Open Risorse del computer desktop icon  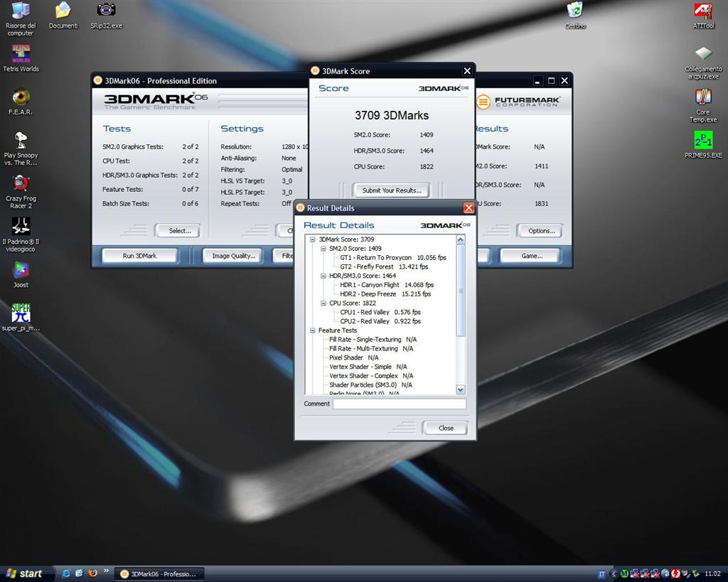tap(21, 18)
